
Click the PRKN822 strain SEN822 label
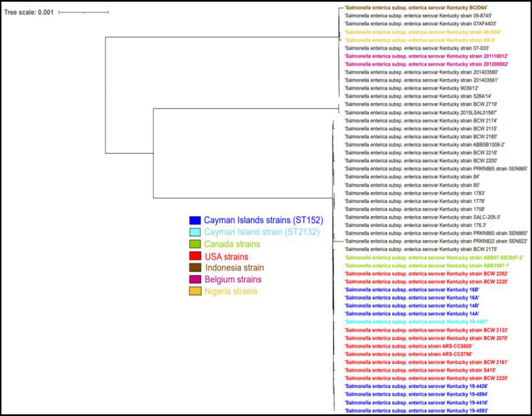click(x=436, y=241)
